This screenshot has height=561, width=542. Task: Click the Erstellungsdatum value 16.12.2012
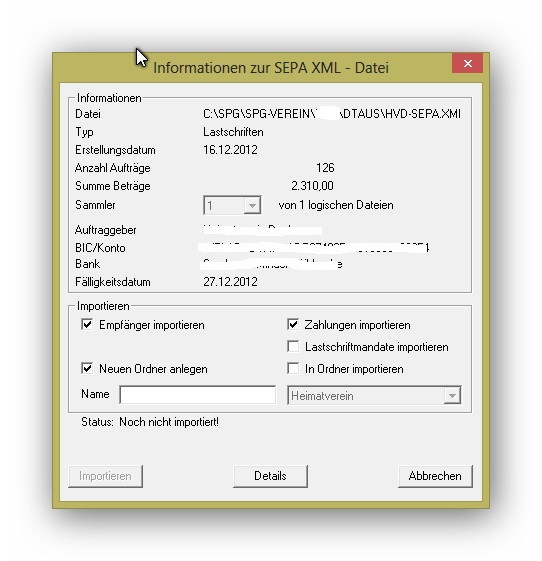click(x=230, y=150)
